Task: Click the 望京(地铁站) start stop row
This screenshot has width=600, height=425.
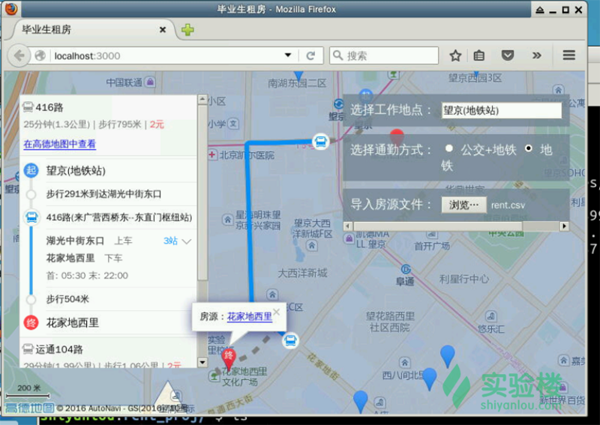Action: pos(110,171)
